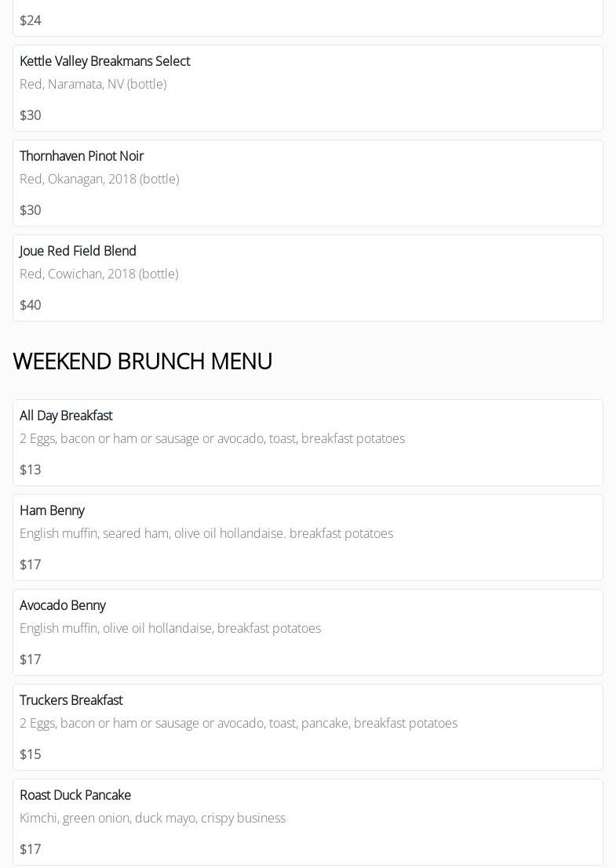Screen dimensions: 616x868
Task: Click the $40 price of Joue Red
Action: [31, 305]
